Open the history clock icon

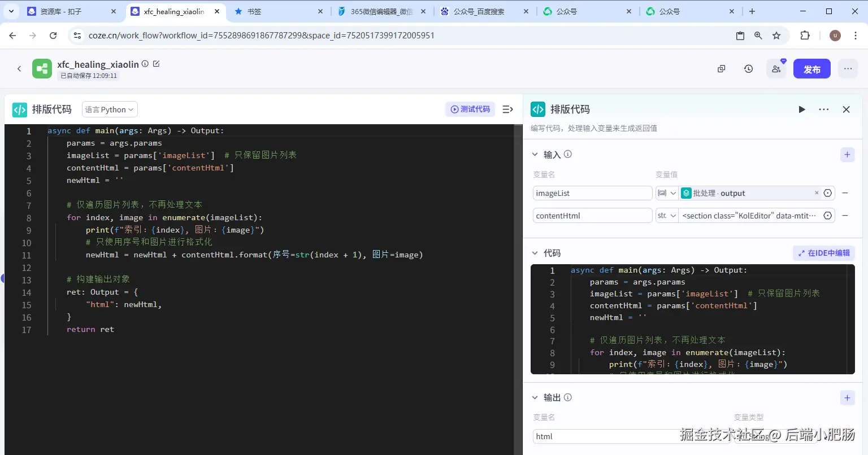(748, 69)
